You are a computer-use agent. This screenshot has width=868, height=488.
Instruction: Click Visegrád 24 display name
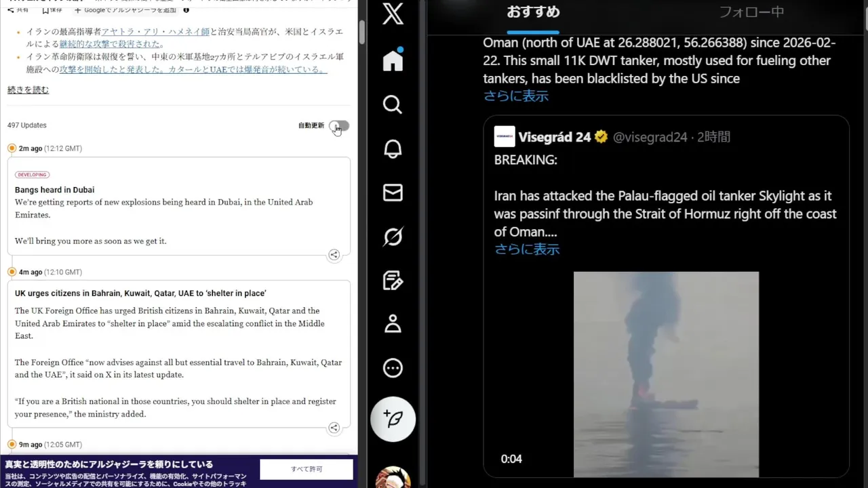[x=554, y=137]
